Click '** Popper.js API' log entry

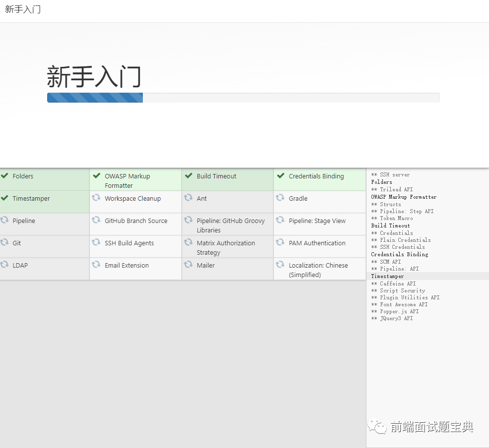click(x=395, y=311)
